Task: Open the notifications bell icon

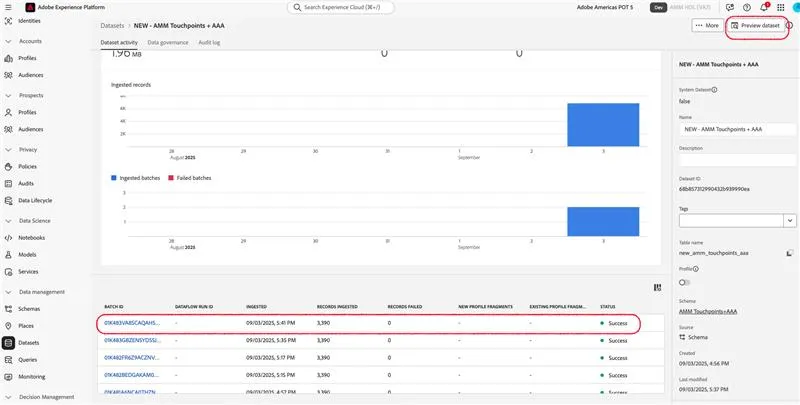Action: [x=764, y=7]
